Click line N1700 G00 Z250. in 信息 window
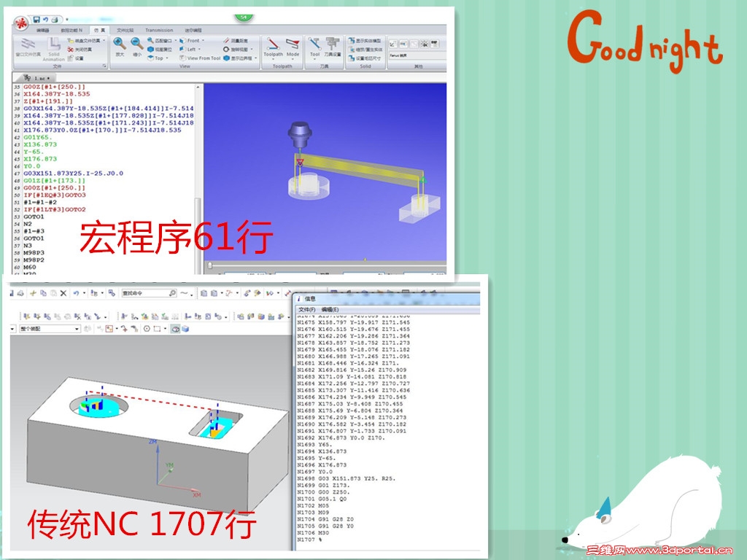747x560 pixels. tap(323, 492)
